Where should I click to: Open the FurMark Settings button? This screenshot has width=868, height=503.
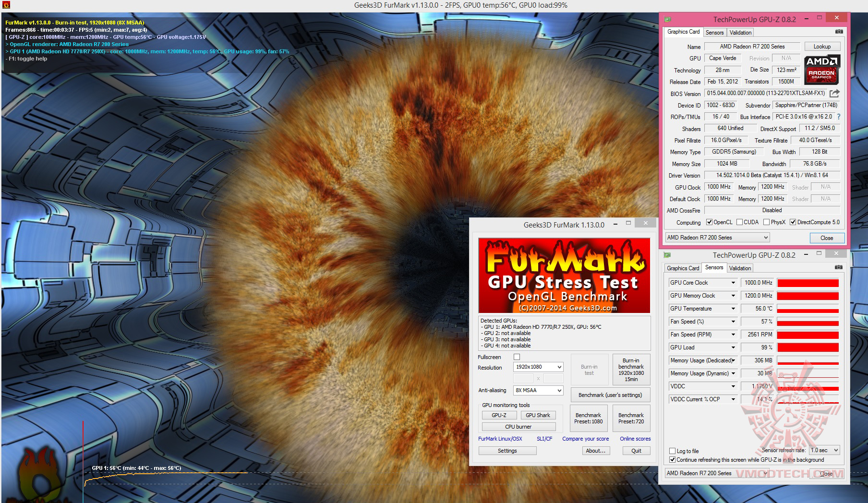507,451
